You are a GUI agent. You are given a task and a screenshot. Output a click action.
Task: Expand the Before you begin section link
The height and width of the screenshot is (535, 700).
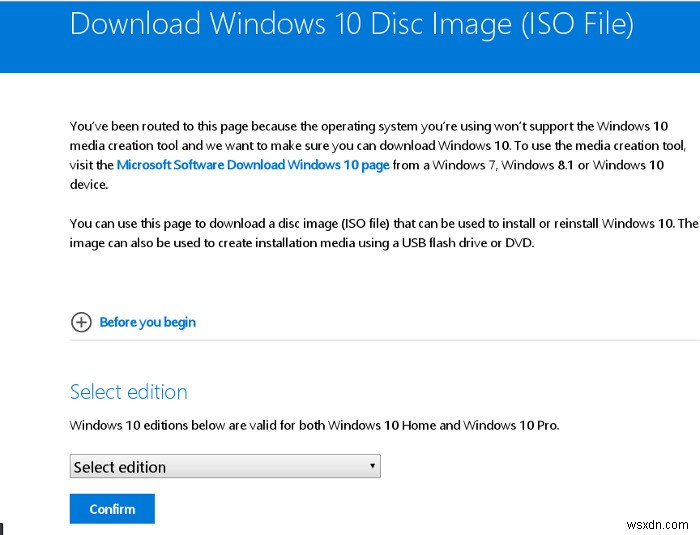pos(147,322)
